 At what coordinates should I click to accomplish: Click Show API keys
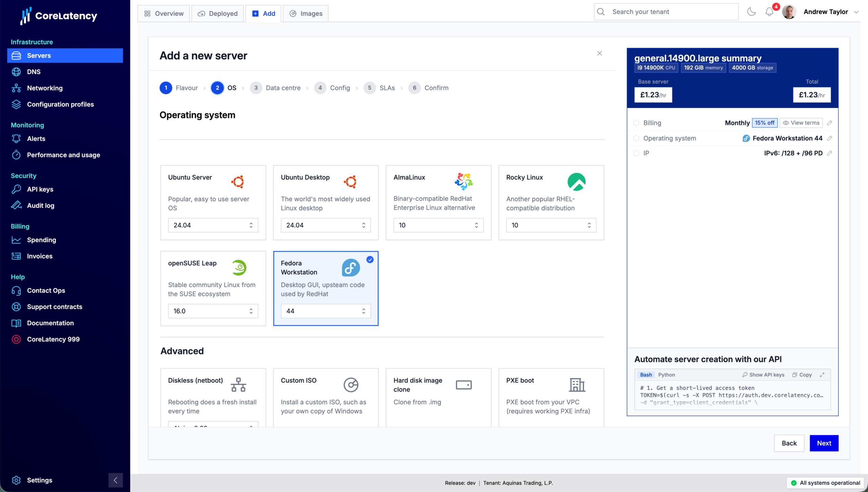pyautogui.click(x=763, y=375)
